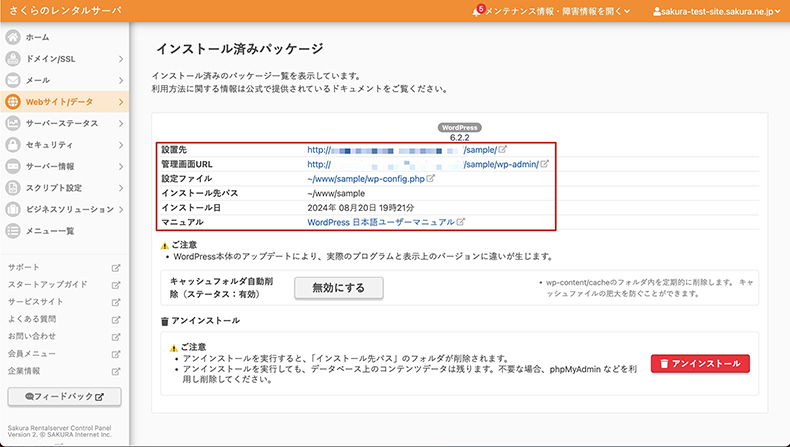Screen dimensions: 790x447
Task: Click the Mail envelope icon
Action: pyautogui.click(x=13, y=80)
